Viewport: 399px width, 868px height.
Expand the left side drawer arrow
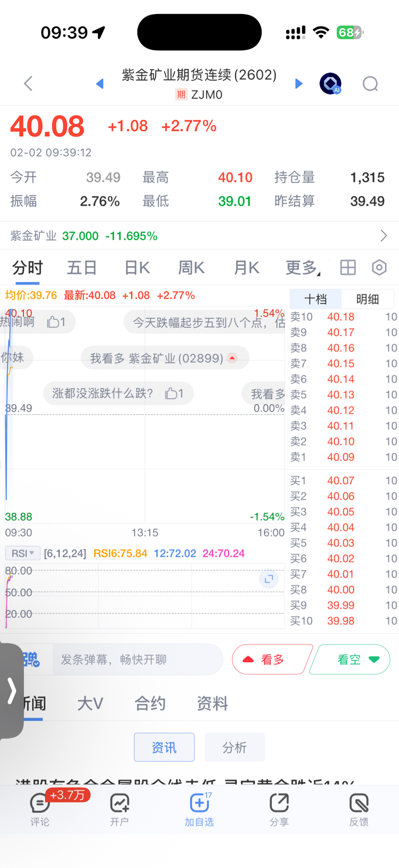(x=11, y=690)
